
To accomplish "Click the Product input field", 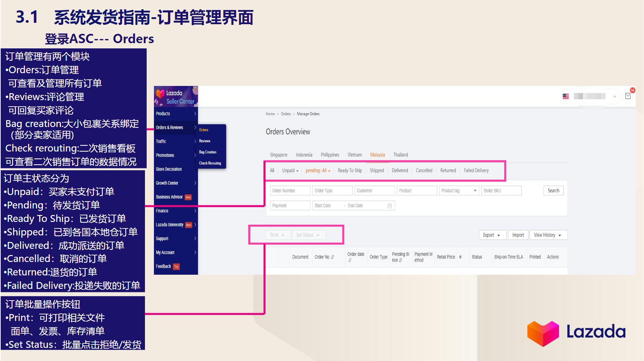I will pyautogui.click(x=417, y=191).
